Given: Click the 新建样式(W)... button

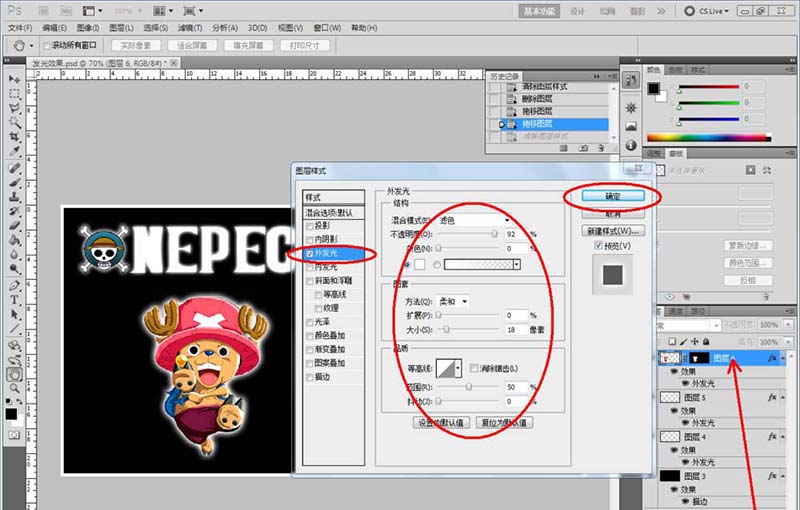Looking at the screenshot, I should (613, 231).
